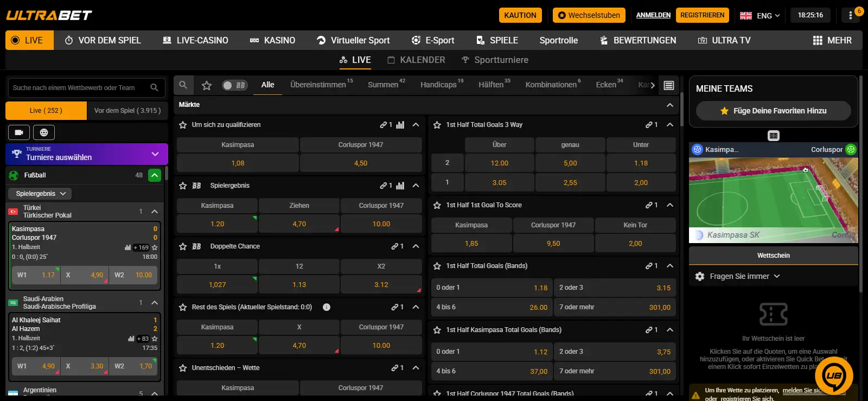Image resolution: width=868 pixels, height=401 pixels.
Task: Open the market layout view icon
Action: coord(669,85)
